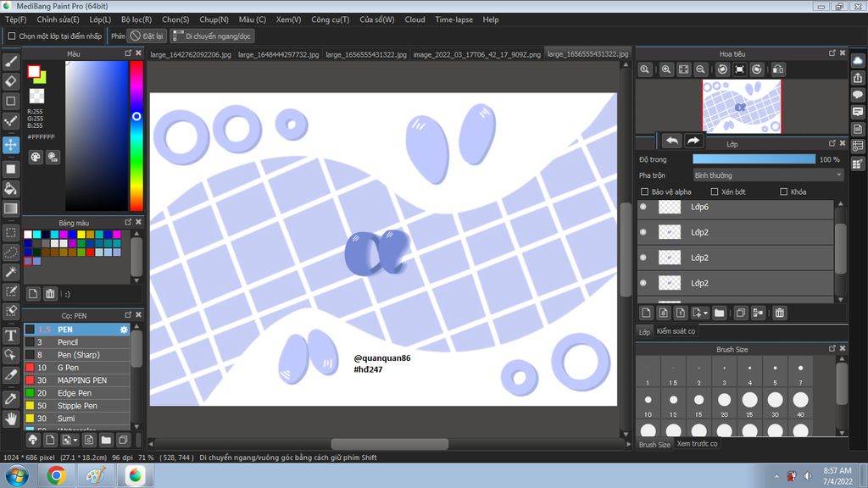Duplicate the current layer
Image resolution: width=868 pixels, height=488 pixels.
tap(741, 313)
